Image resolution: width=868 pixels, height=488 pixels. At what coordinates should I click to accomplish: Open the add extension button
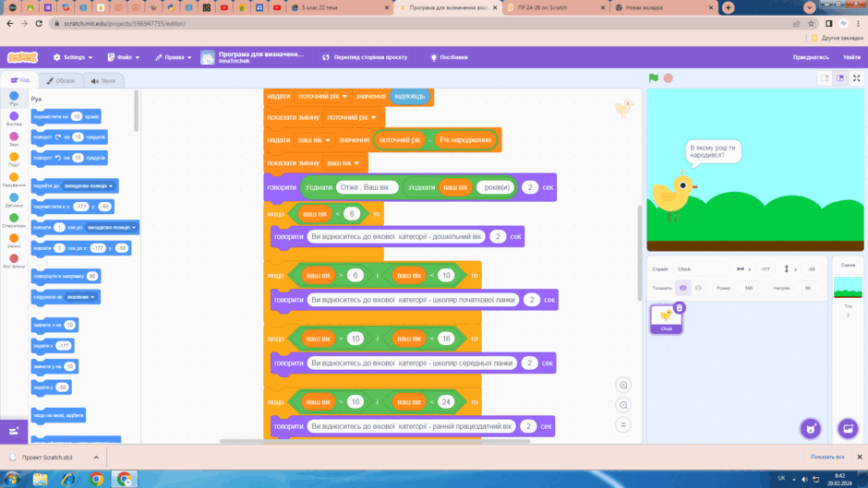point(14,431)
